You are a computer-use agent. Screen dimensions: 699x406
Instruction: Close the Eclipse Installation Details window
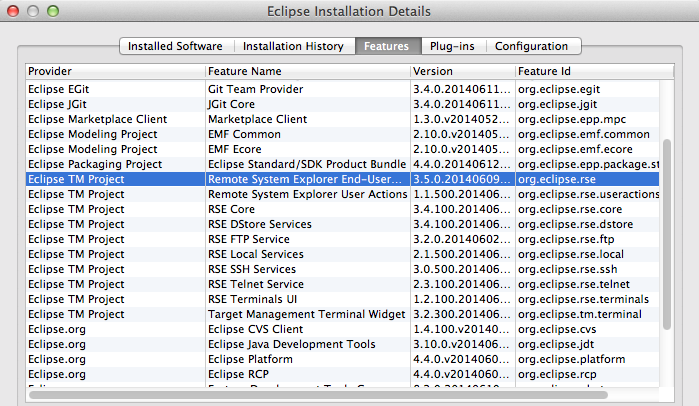click(x=13, y=11)
